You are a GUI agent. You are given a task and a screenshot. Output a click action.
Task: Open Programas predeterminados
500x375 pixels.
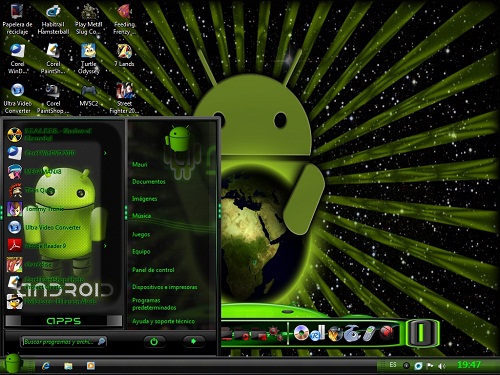pos(154,304)
